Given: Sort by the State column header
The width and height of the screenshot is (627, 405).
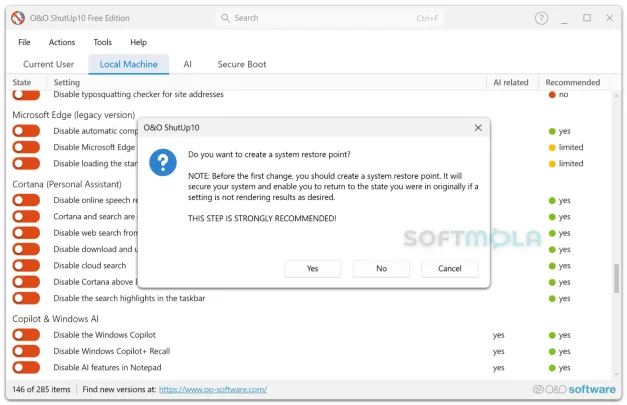Looking at the screenshot, I should (x=22, y=82).
